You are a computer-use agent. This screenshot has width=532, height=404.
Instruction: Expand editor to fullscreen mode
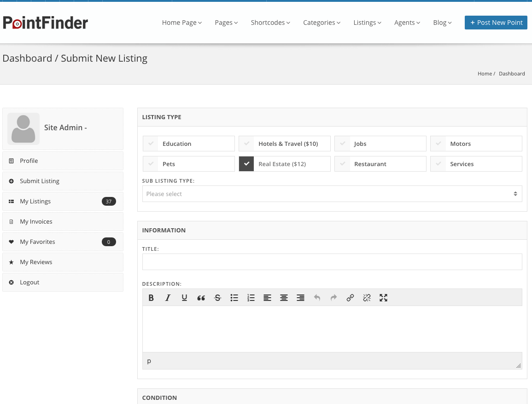pos(383,298)
